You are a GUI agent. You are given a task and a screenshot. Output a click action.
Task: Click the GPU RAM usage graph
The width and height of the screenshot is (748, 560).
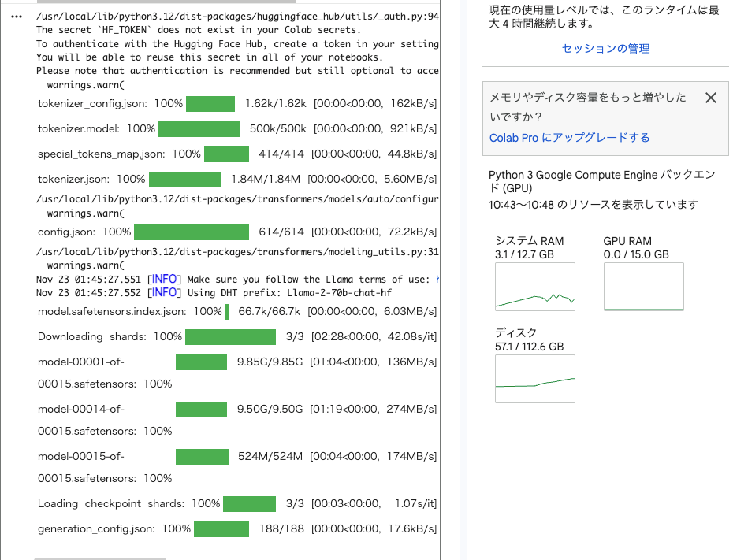(x=643, y=287)
